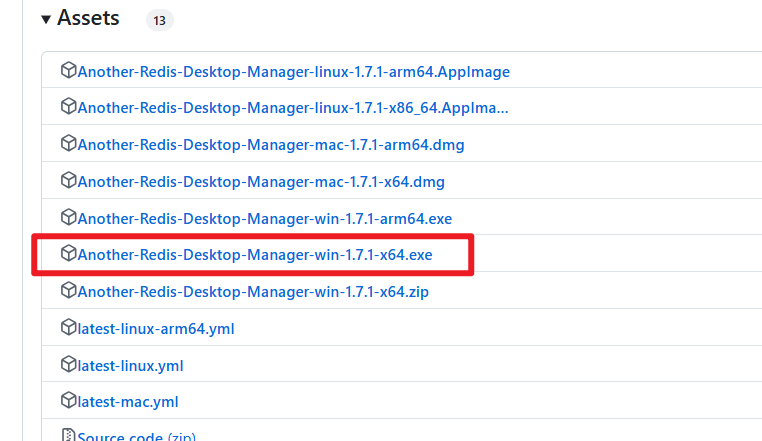Click the package icon beside win-1.7.1-x64.zip
This screenshot has height=441, width=762.
(69, 290)
